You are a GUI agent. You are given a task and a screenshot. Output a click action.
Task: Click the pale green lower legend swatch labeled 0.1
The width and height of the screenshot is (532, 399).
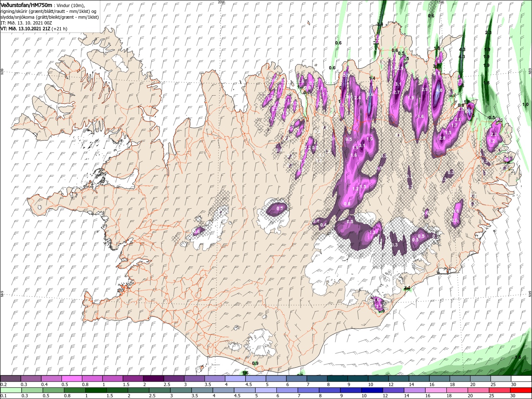click(10, 390)
